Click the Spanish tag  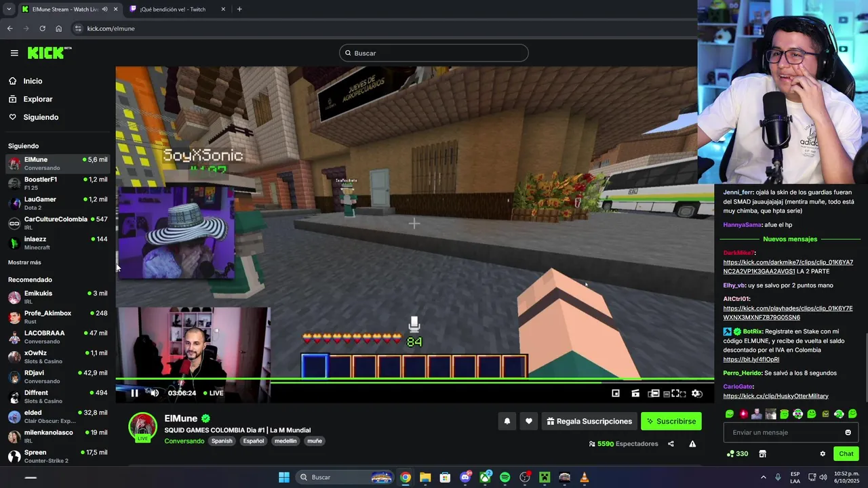222,441
